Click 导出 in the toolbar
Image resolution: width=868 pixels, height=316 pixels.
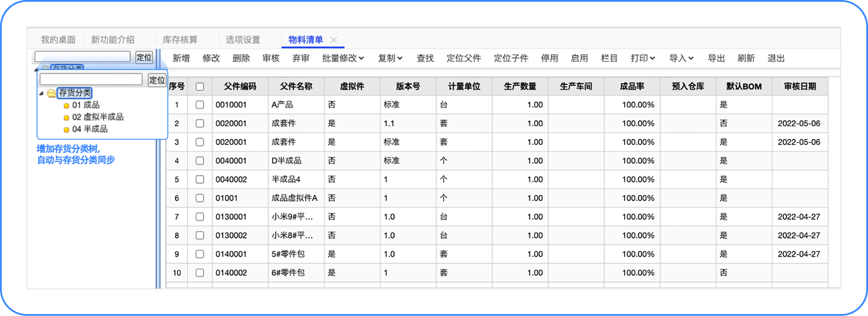(716, 58)
